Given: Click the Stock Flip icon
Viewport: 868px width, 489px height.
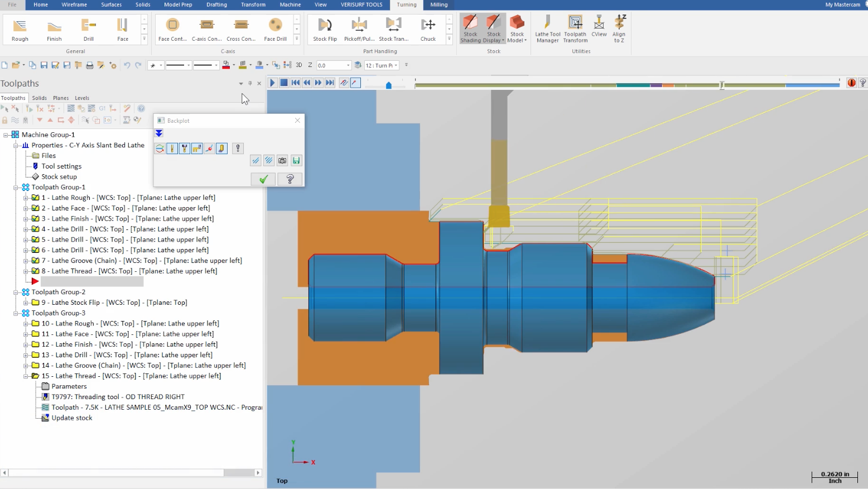Looking at the screenshot, I should [325, 30].
